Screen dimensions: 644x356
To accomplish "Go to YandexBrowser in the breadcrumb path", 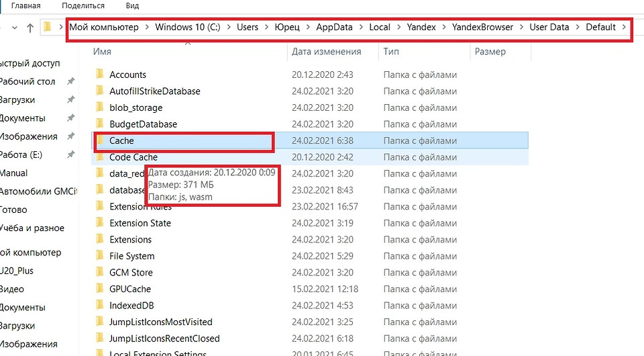I will (x=482, y=28).
